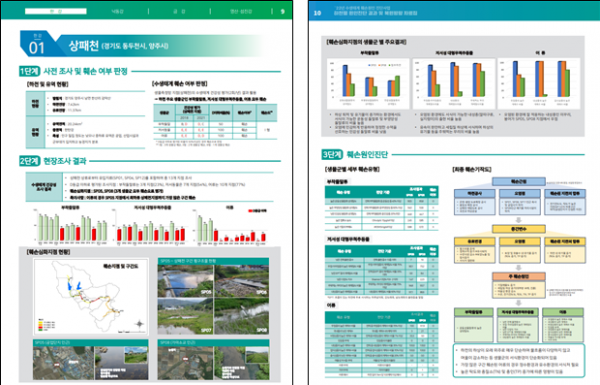Click the 훼손지점 및 구간도 watershed map
The image size is (600, 385).
click(91, 297)
